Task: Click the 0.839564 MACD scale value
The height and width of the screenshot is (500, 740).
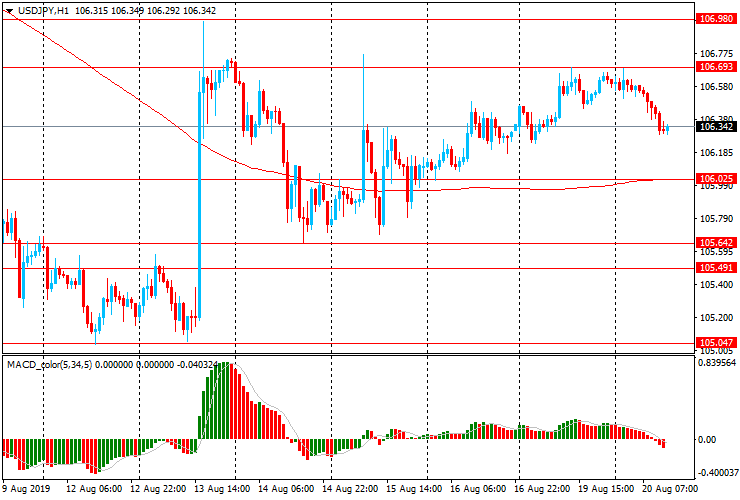Action: [716, 363]
